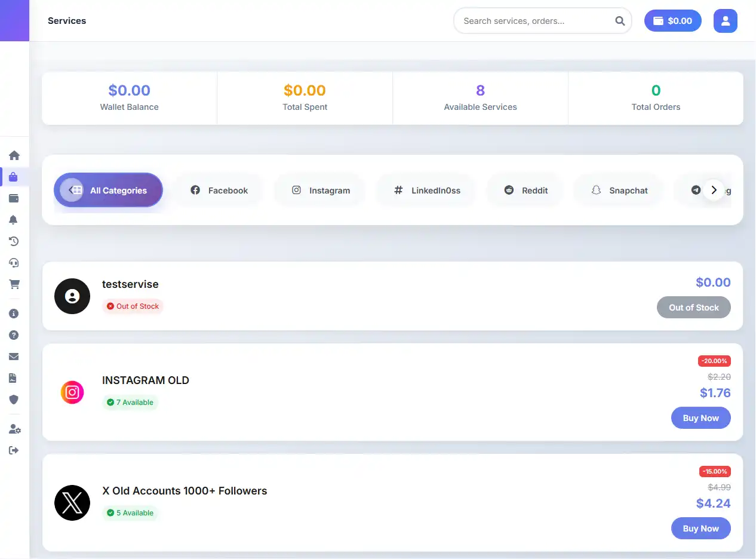Filter by Reddit category
Screen dimensions: 756x559
pyautogui.click(x=525, y=191)
